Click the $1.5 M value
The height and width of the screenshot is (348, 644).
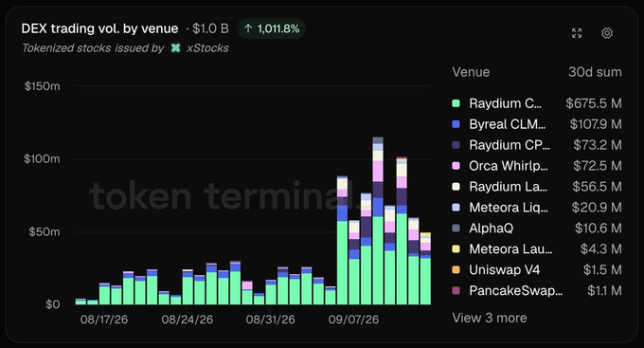pyautogui.click(x=602, y=270)
